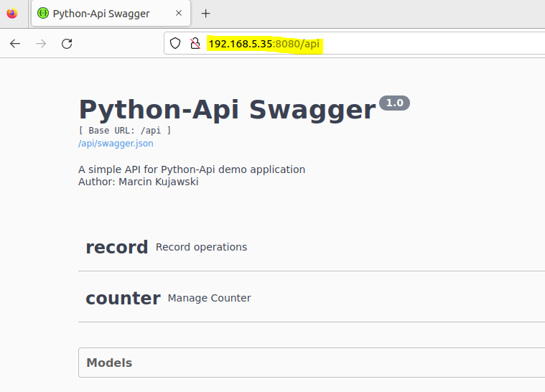545x392 pixels.
Task: Expand the Models panel
Action: 109,363
